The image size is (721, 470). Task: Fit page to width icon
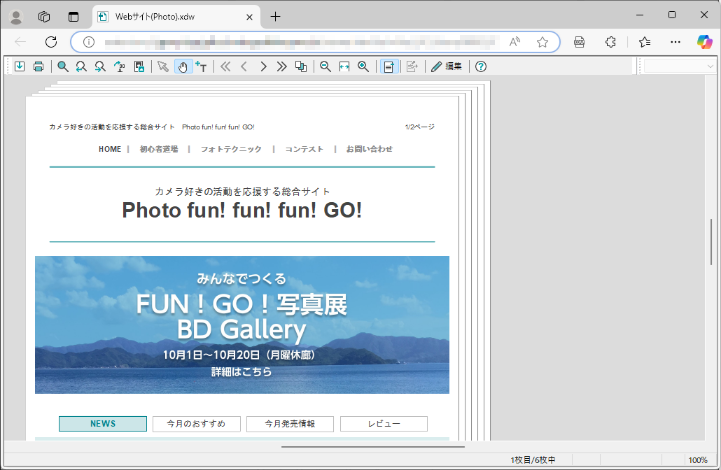tap(344, 67)
